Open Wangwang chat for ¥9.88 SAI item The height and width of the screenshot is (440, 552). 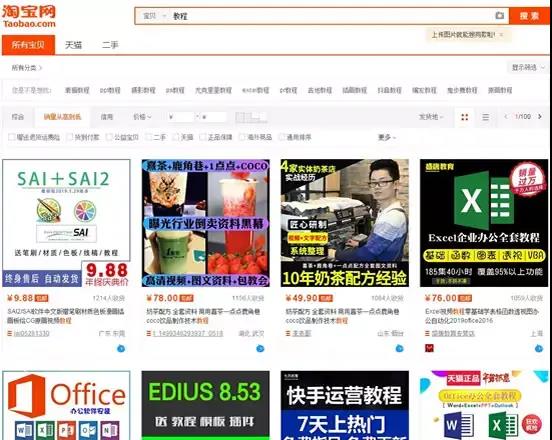click(x=121, y=348)
